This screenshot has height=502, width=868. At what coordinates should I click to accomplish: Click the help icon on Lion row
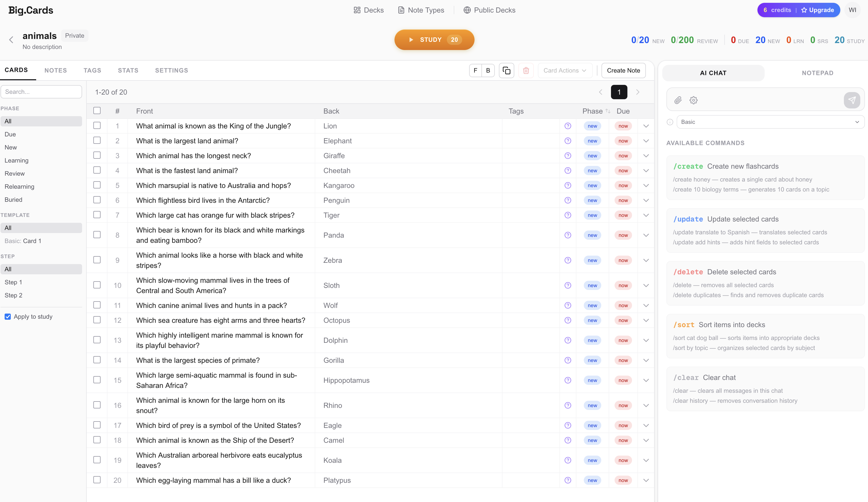point(568,126)
